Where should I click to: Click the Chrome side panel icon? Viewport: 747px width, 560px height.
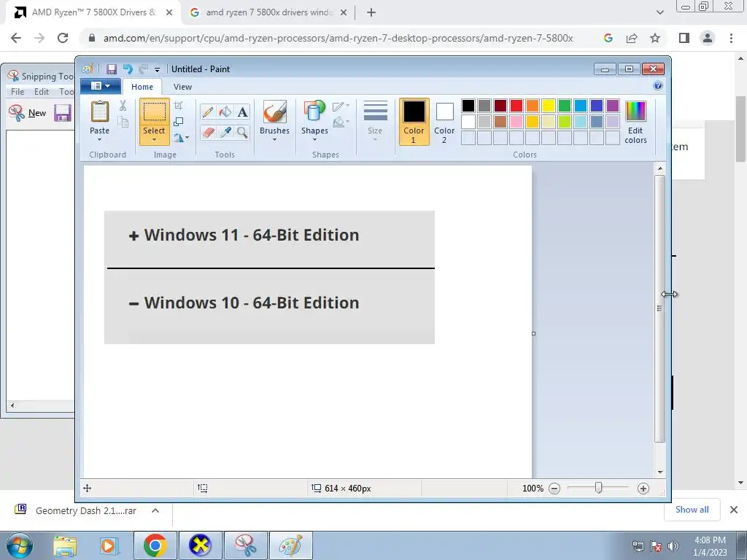pos(684,38)
